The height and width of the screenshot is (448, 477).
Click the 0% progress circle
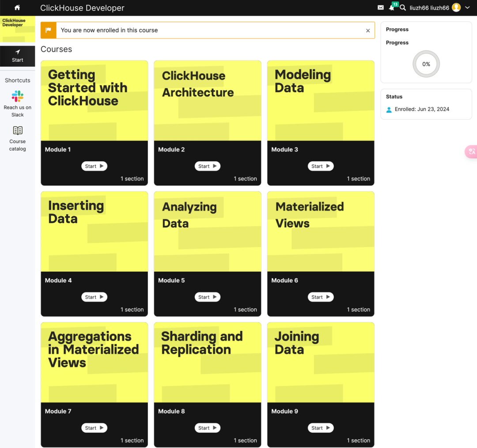(426, 64)
